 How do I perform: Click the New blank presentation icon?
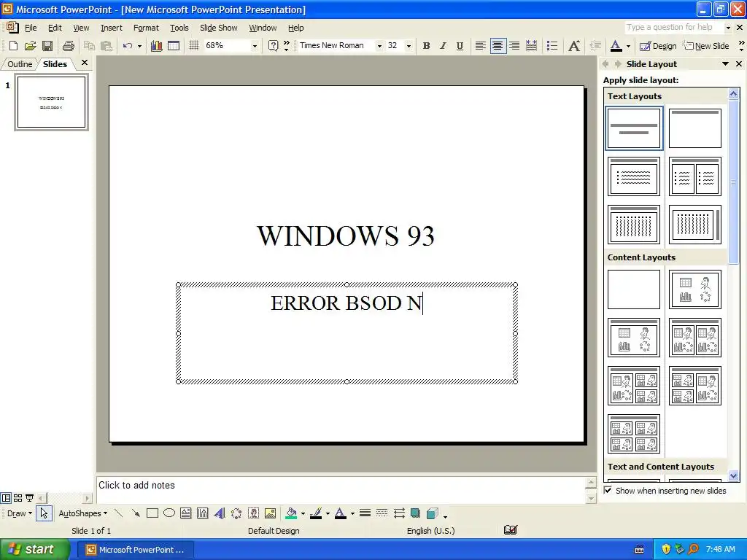13,46
